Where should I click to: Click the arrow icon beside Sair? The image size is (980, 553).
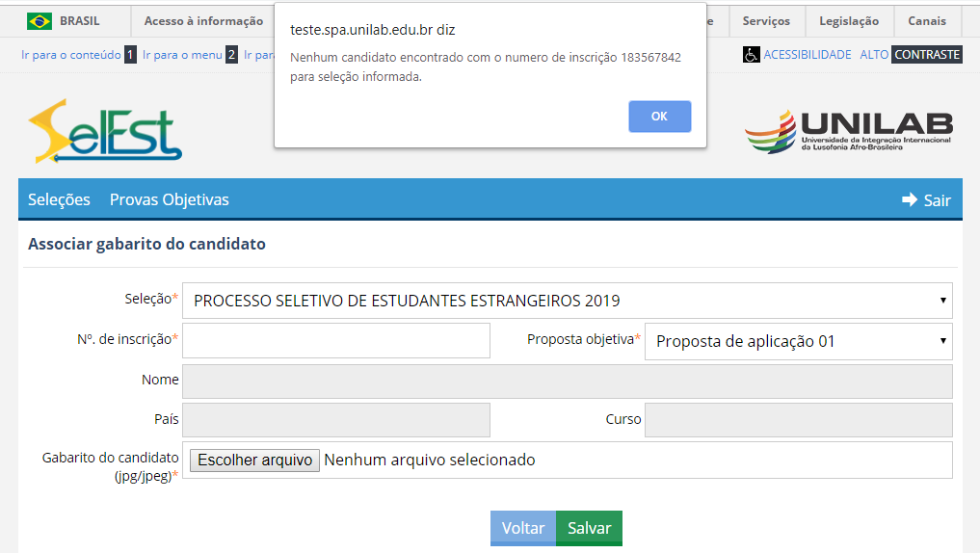click(910, 199)
